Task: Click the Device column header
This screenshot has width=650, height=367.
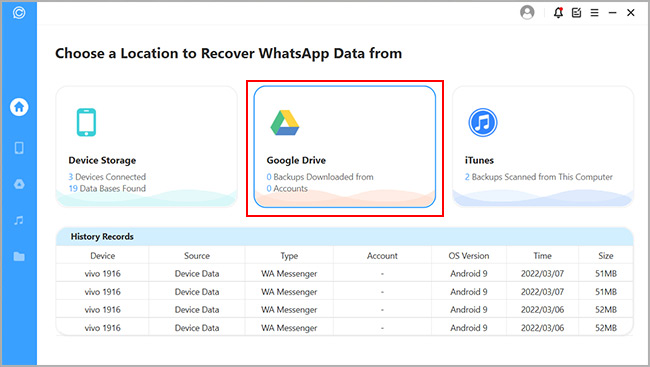Action: [x=102, y=255]
